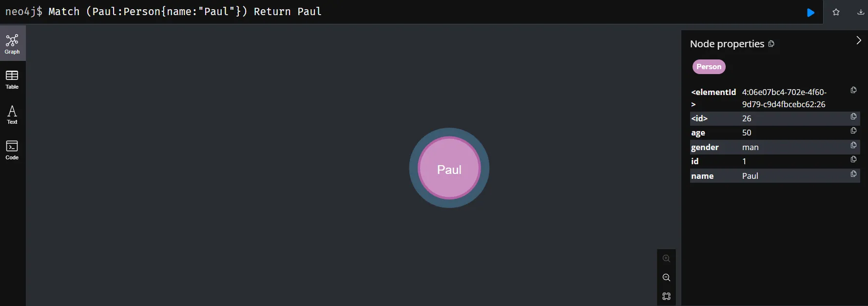This screenshot has width=868, height=306.
Task: Switch to Code view tab
Action: (13, 150)
